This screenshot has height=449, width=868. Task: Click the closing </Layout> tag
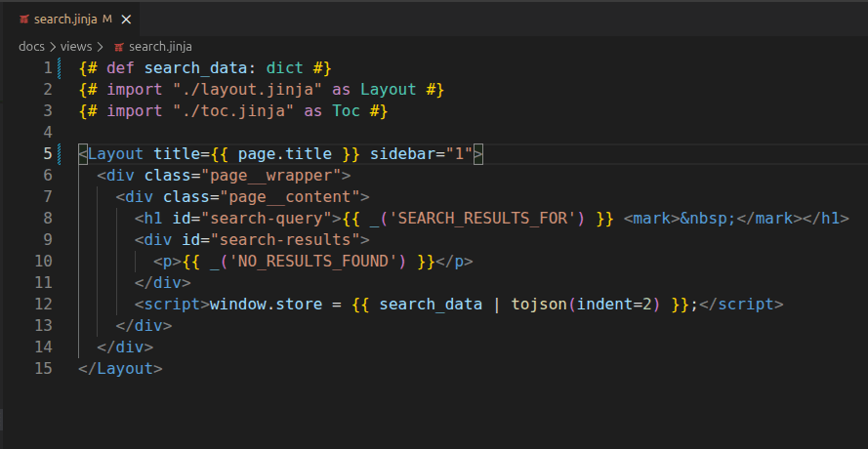coord(121,368)
